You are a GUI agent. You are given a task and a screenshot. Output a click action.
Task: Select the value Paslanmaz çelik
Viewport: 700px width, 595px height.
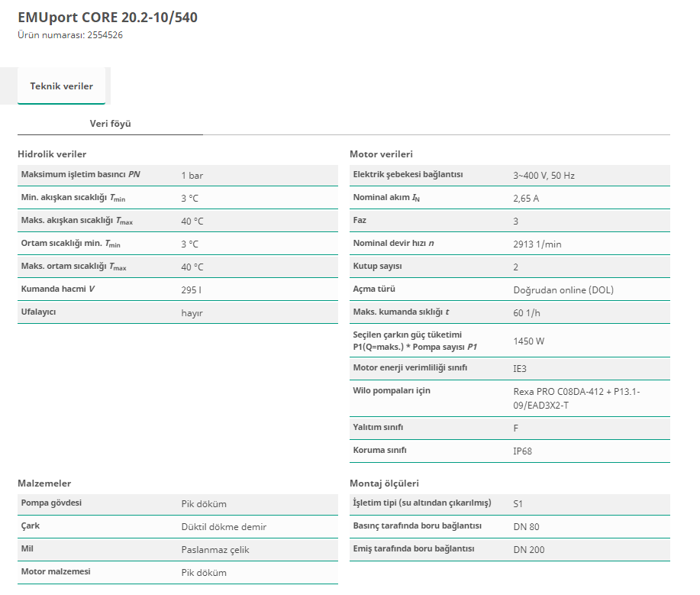(215, 550)
